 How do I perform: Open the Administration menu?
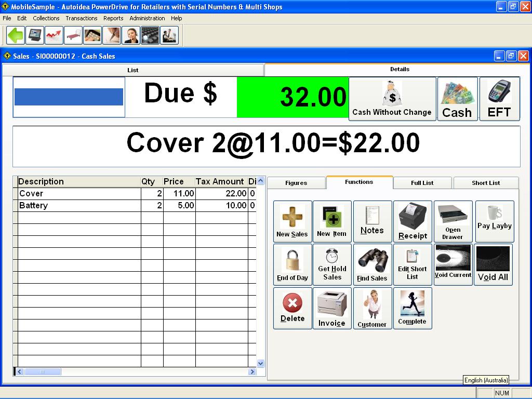point(147,18)
